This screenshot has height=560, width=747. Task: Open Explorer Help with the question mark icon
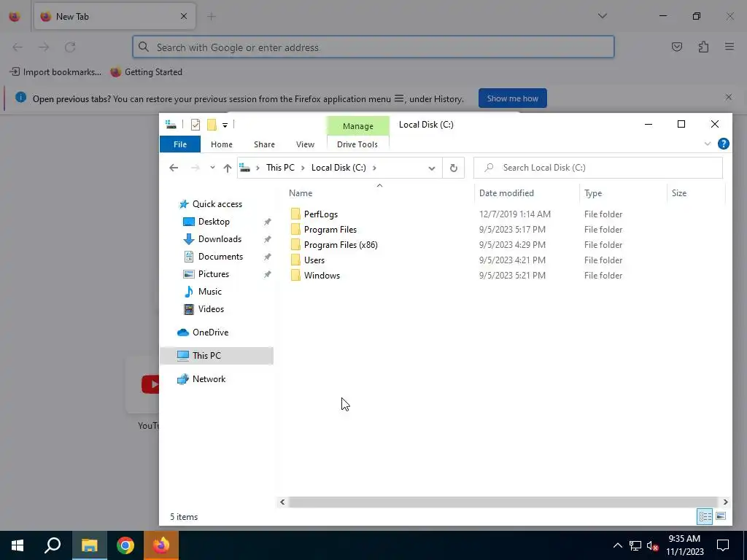pos(723,144)
